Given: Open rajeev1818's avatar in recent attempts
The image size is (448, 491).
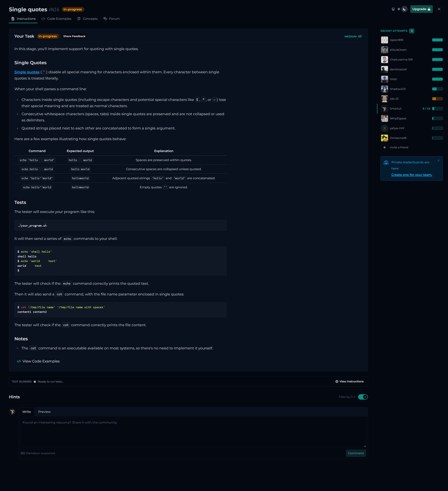Looking at the screenshot, I should [384, 40].
